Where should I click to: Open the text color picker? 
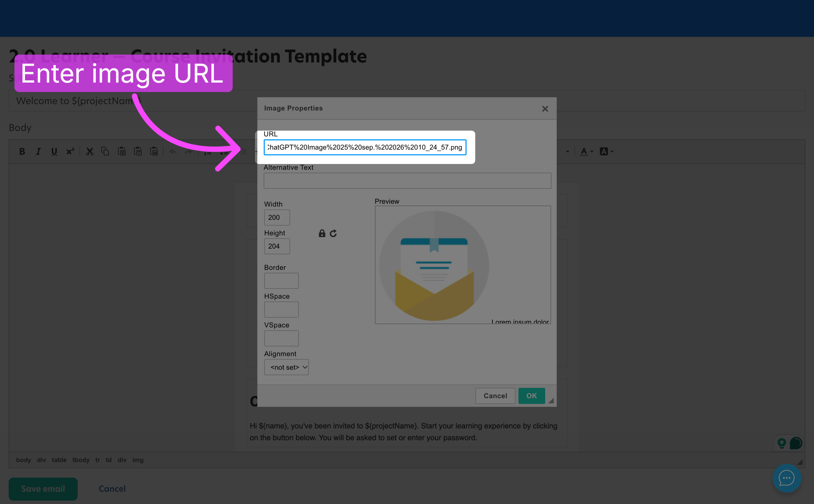tap(587, 152)
